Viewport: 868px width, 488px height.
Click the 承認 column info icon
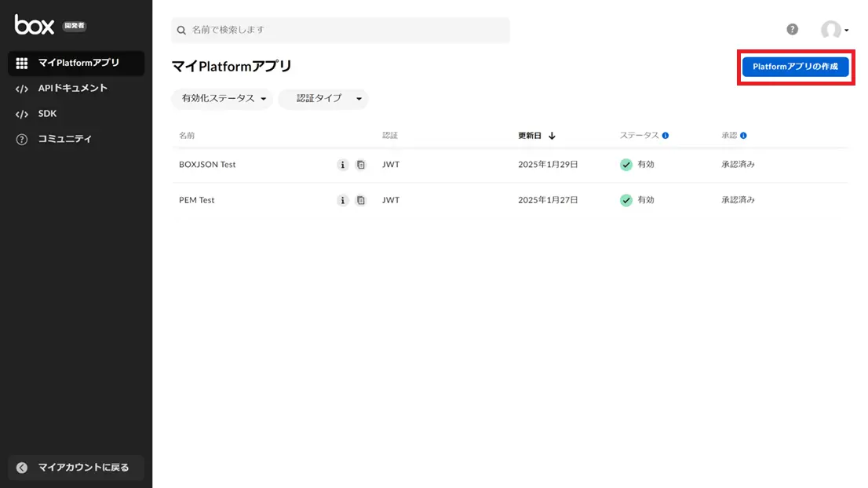coord(743,136)
